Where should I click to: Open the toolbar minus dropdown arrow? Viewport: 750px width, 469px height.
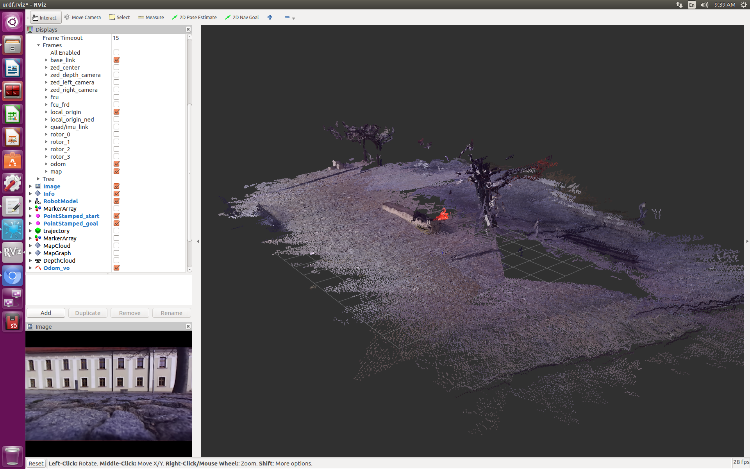coord(292,17)
